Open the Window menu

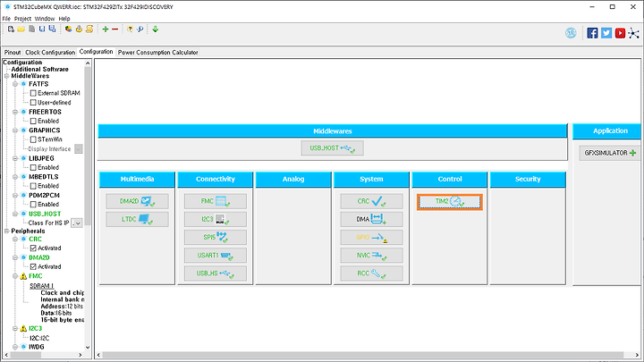(x=45, y=19)
